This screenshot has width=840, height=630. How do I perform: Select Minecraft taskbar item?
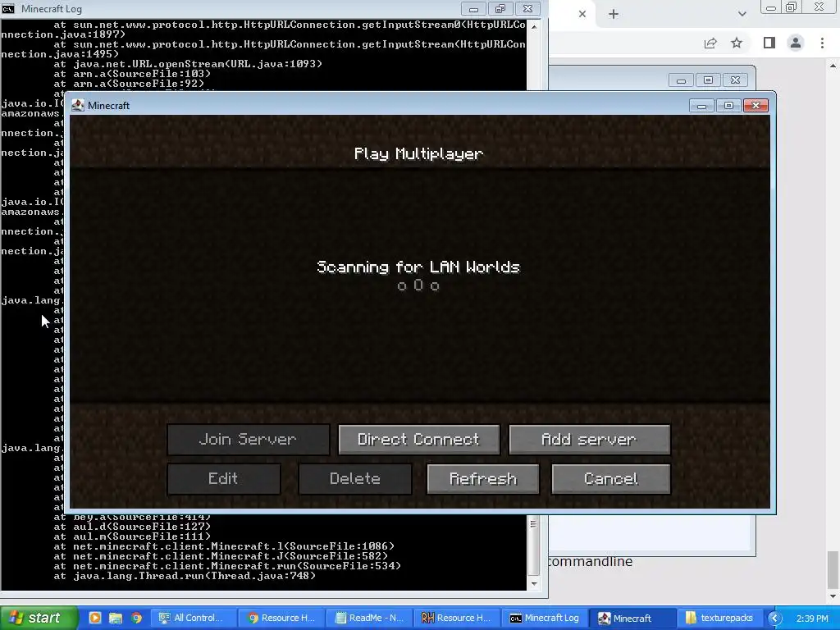tap(632, 618)
